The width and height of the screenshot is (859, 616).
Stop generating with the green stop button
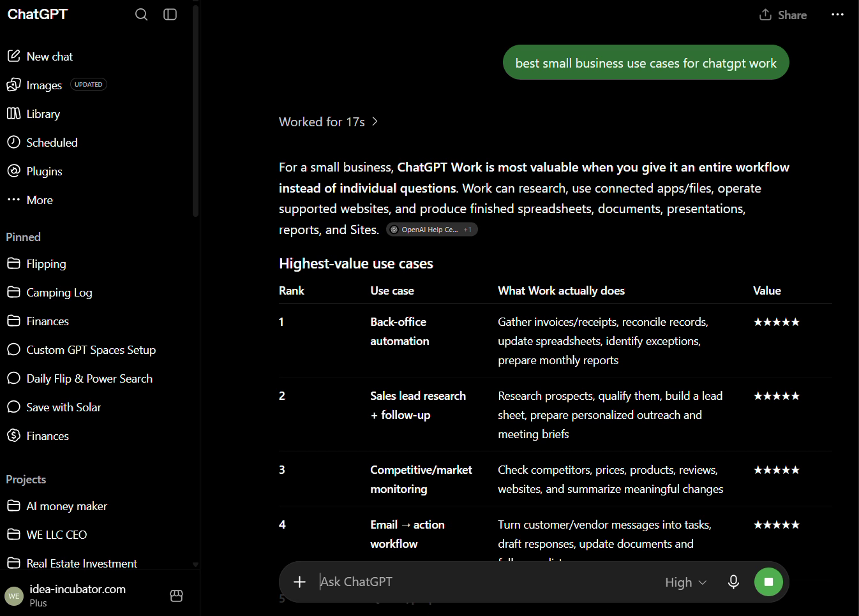point(768,582)
